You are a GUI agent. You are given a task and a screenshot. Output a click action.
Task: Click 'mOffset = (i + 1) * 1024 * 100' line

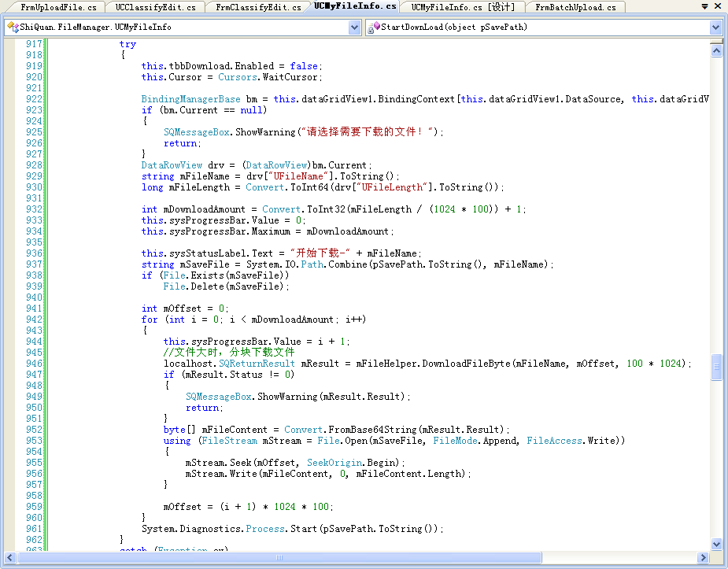pos(248,507)
